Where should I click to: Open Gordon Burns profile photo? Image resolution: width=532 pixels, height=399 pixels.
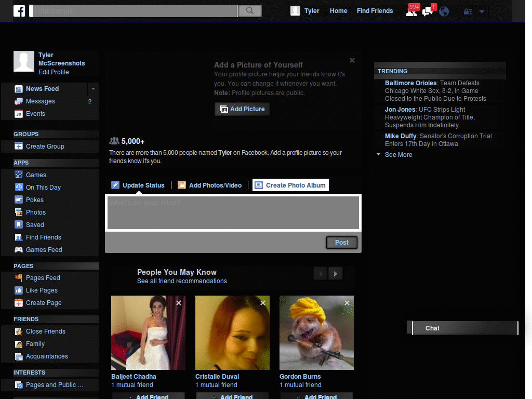(316, 333)
